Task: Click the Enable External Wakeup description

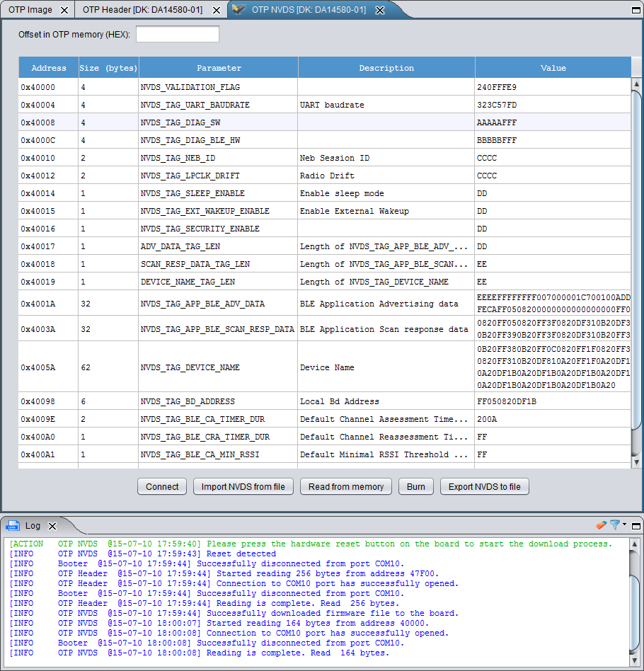Action: [386, 211]
